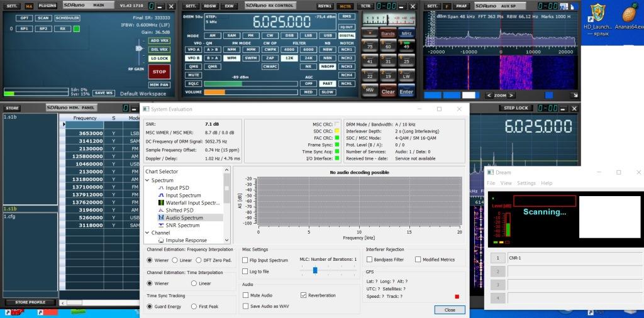Select Linear time interpolation radio
Viewport: 644px width, 318px height.
194,283
